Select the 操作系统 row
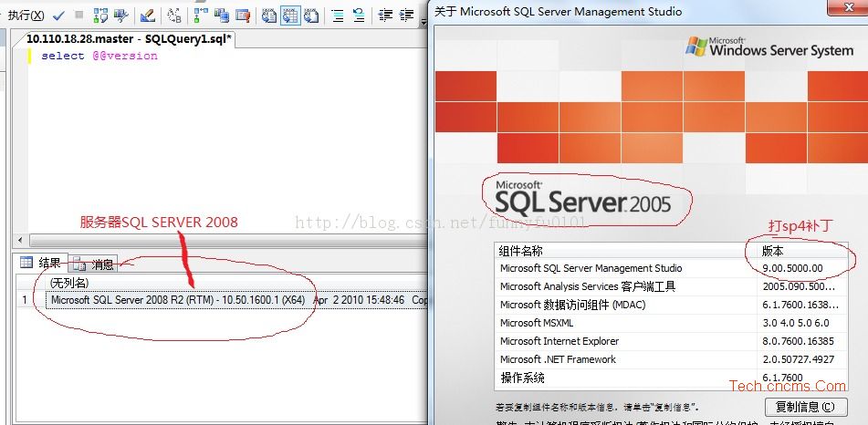 (671, 378)
